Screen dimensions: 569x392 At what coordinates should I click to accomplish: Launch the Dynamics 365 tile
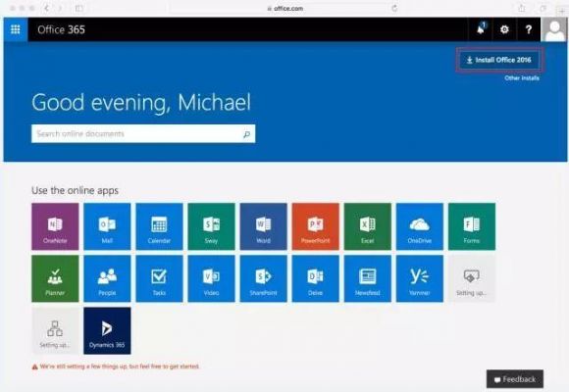click(x=107, y=330)
